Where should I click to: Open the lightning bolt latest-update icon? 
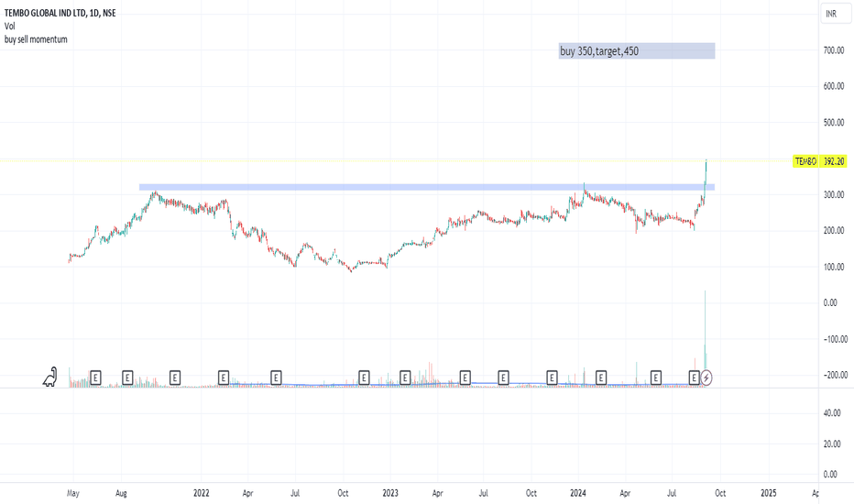click(x=706, y=378)
